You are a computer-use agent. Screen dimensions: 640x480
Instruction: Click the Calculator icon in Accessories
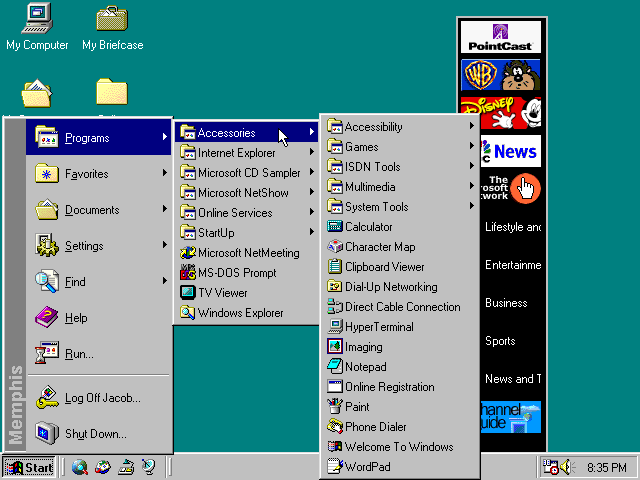point(335,227)
